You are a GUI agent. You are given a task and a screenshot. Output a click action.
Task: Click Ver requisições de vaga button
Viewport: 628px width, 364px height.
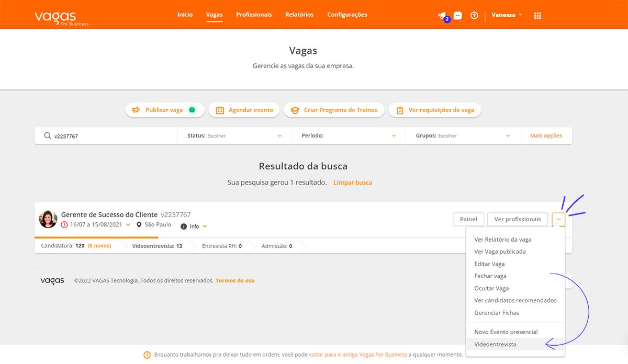[435, 110]
